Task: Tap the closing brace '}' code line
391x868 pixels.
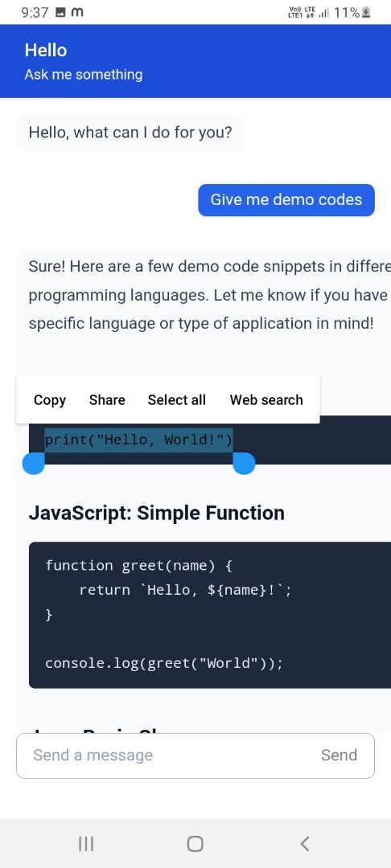Action: coord(49,615)
